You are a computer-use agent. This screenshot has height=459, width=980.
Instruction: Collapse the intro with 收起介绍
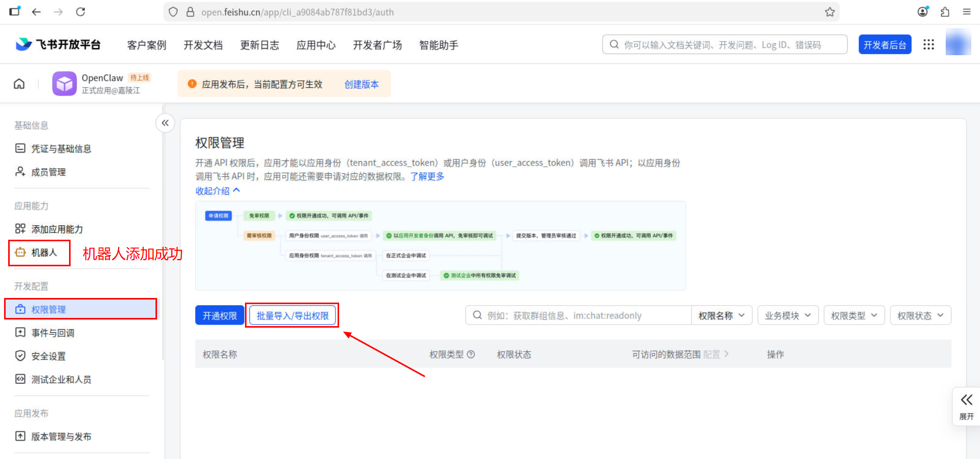(x=217, y=191)
